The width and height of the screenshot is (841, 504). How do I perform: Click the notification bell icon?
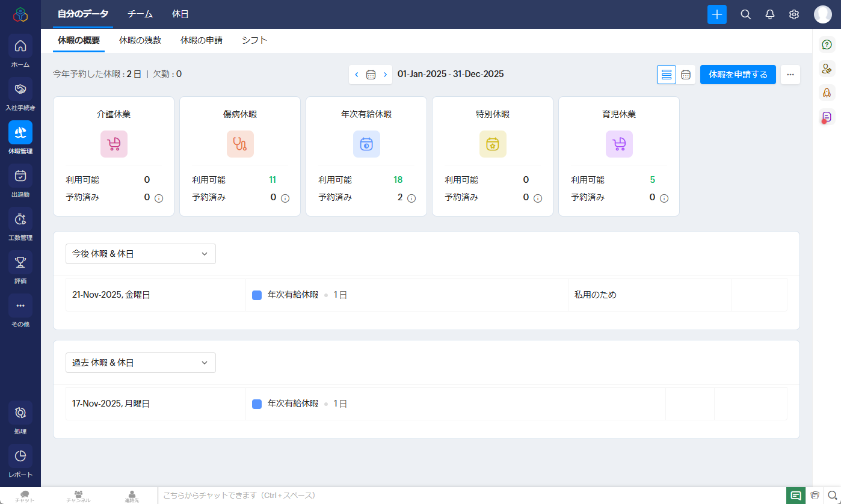[x=769, y=14]
